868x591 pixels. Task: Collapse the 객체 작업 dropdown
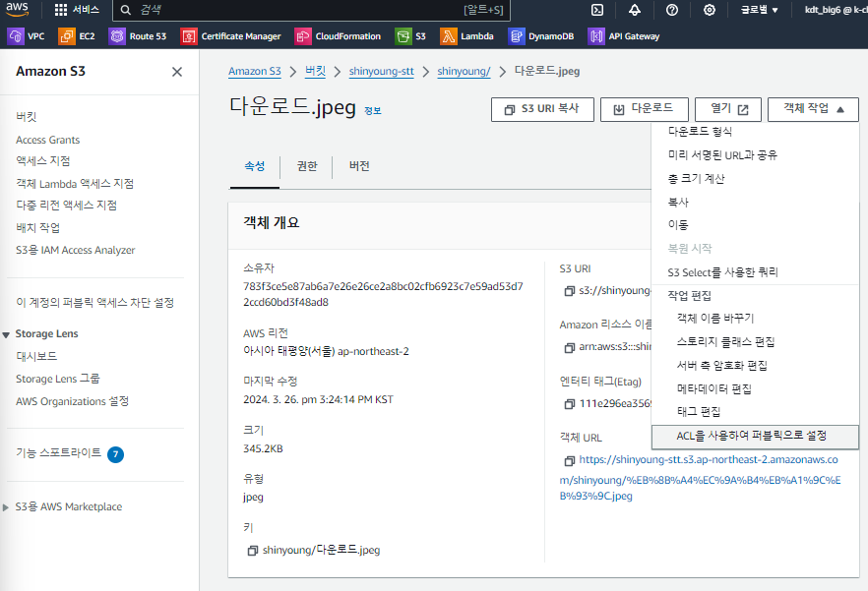pyautogui.click(x=813, y=109)
